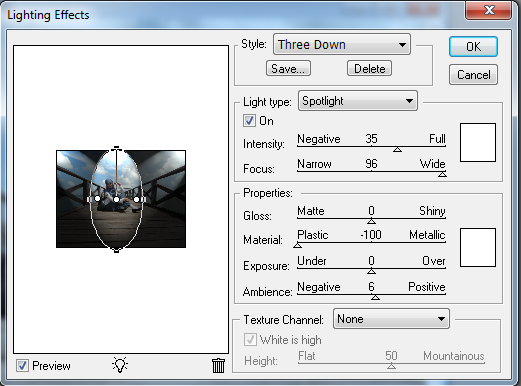Click the right edge handle of light ellipse
The image size is (521, 386).
pos(144,199)
